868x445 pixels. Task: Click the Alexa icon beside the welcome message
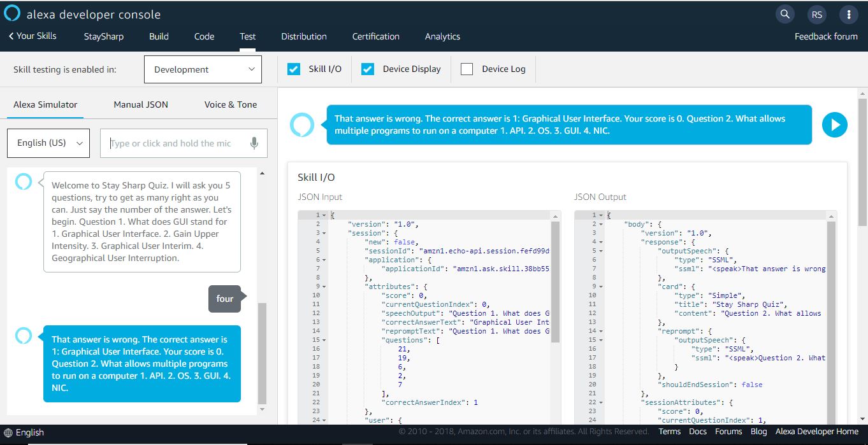tap(23, 181)
